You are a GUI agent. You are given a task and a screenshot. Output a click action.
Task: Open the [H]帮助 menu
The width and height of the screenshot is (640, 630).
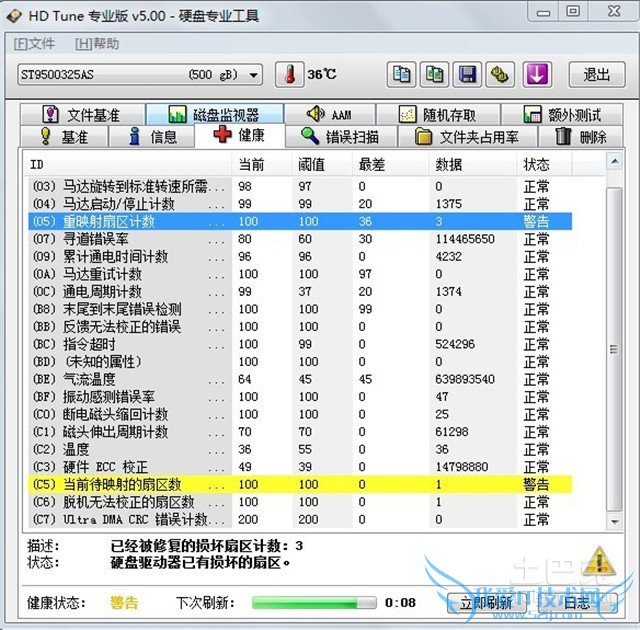(x=97, y=44)
